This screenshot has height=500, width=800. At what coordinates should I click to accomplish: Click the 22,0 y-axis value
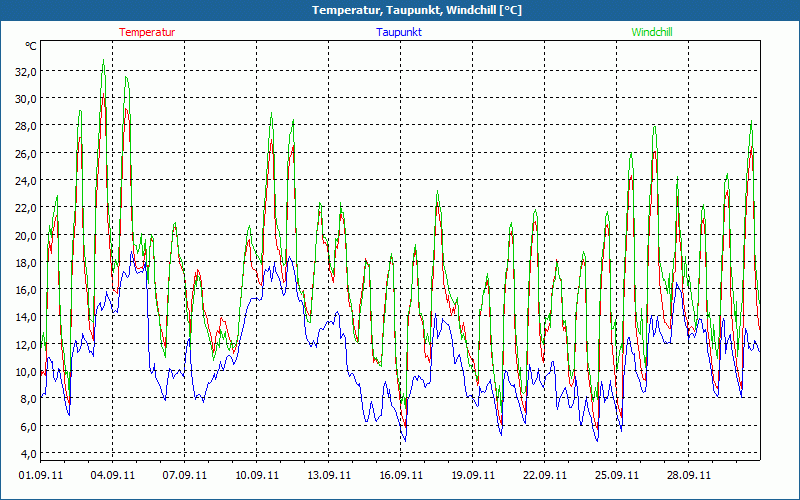26,208
